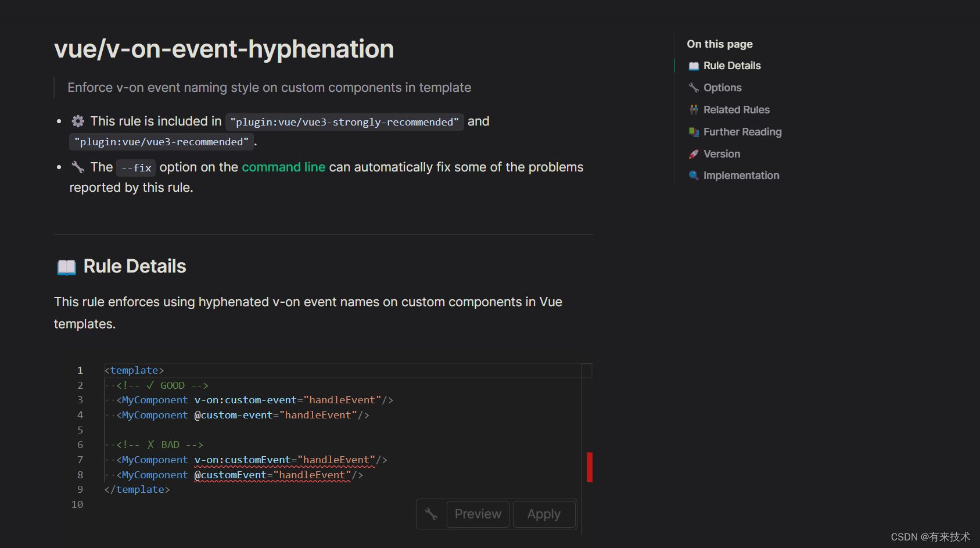Click the book icon beside Rule Details nav entry
This screenshot has height=548, width=980.
pos(694,66)
